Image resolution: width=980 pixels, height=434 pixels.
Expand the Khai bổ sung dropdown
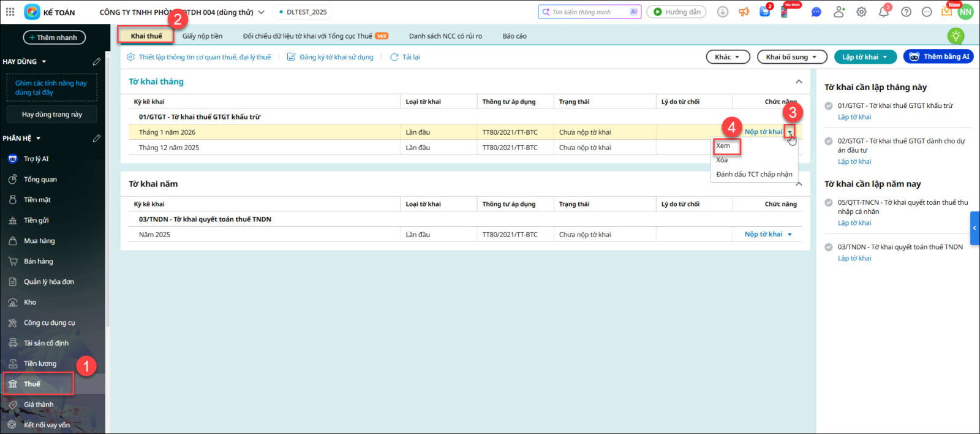point(791,57)
